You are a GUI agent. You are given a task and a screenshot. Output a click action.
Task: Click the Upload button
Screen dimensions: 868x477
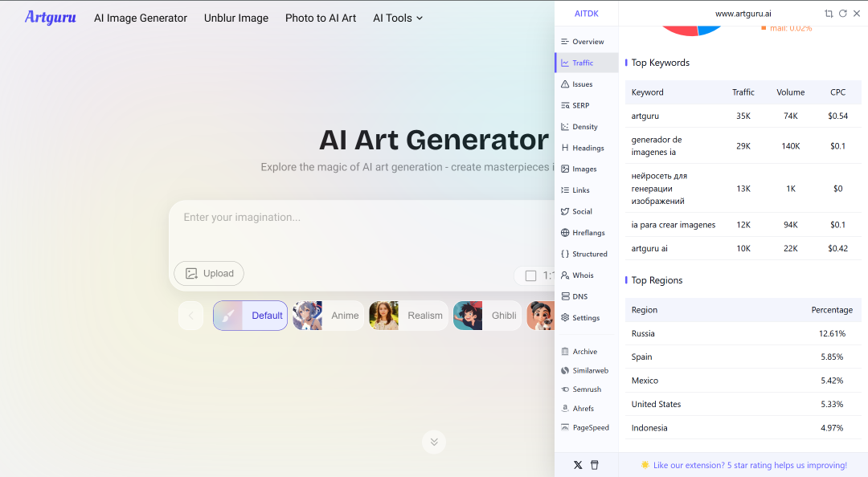tap(209, 273)
